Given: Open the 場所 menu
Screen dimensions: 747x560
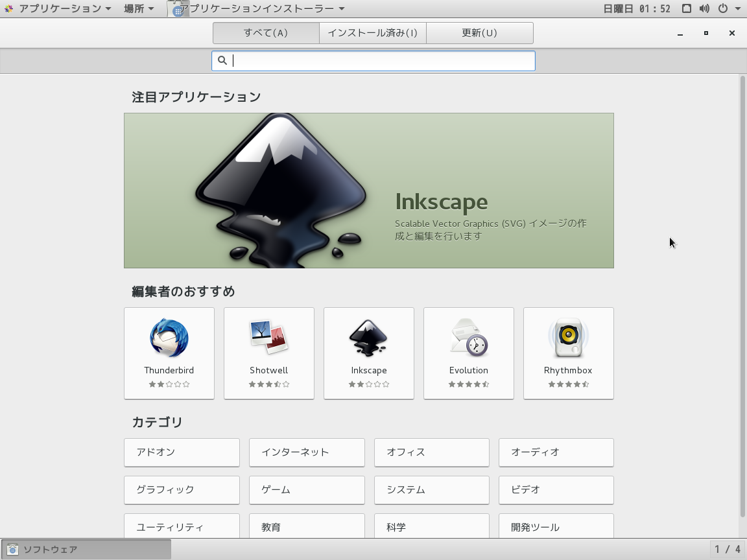Looking at the screenshot, I should point(139,8).
